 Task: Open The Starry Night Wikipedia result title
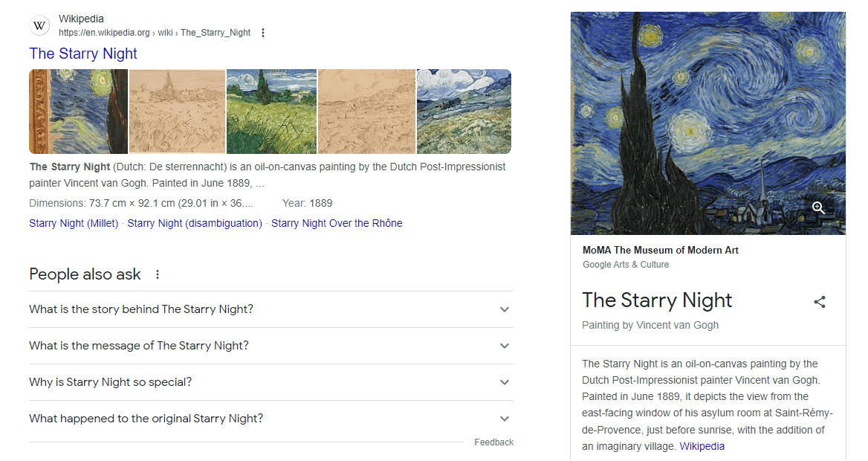point(83,54)
